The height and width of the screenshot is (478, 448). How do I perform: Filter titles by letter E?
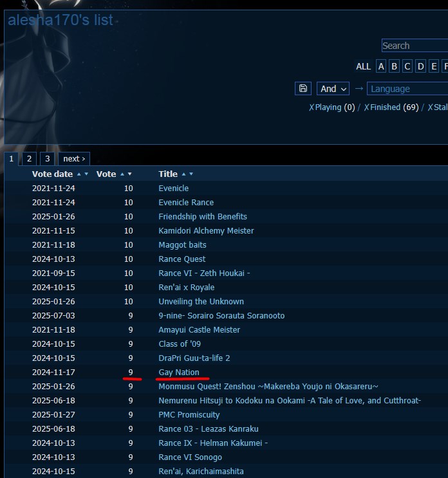click(x=434, y=66)
